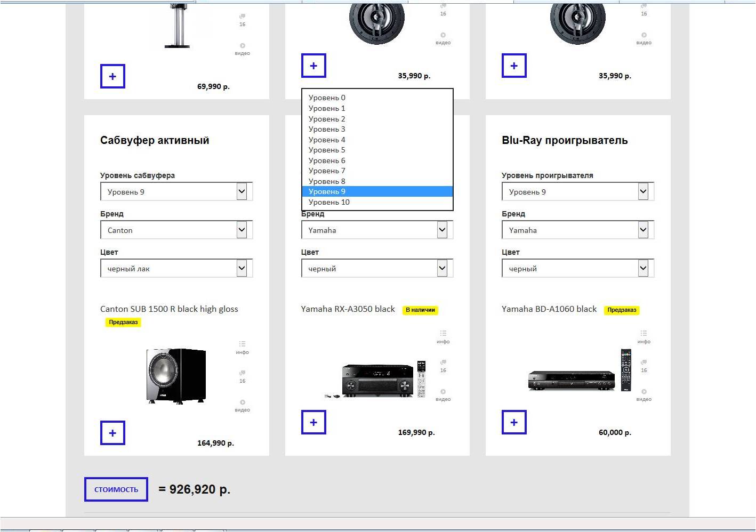Play video icon in the 69,990 р. card
The height and width of the screenshot is (532, 756).
(x=242, y=49)
